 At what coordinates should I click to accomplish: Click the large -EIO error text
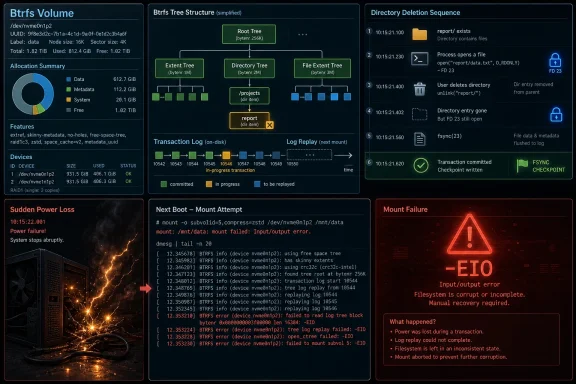(469, 268)
